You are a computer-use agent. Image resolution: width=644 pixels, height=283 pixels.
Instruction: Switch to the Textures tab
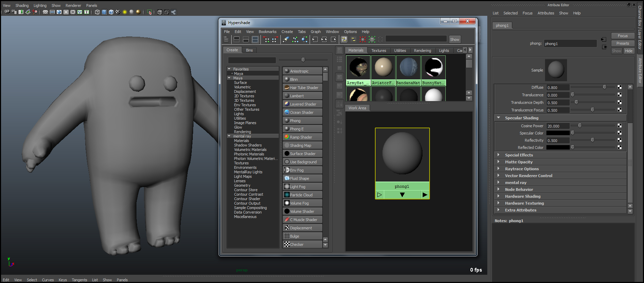pos(378,51)
